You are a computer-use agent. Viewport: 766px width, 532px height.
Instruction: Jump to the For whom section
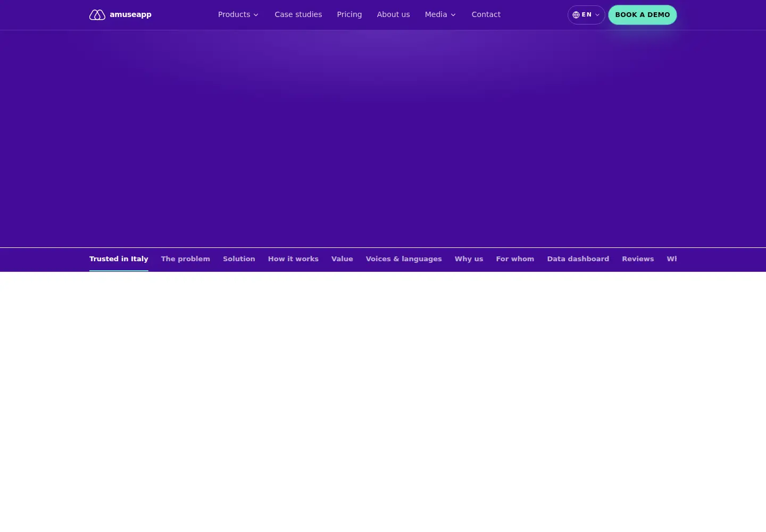515,259
